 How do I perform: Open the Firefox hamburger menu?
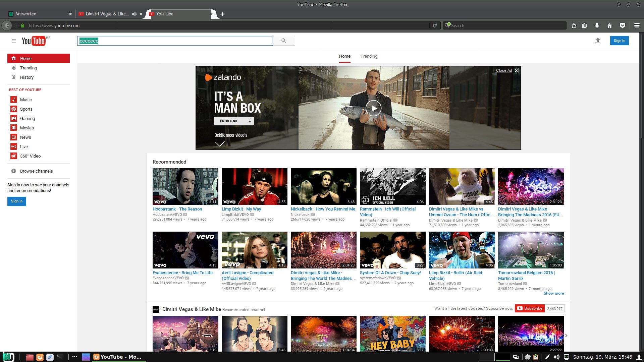pyautogui.click(x=637, y=25)
